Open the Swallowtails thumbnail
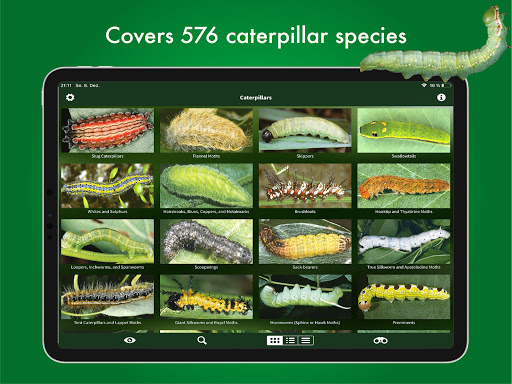512x384 pixels. [x=404, y=130]
